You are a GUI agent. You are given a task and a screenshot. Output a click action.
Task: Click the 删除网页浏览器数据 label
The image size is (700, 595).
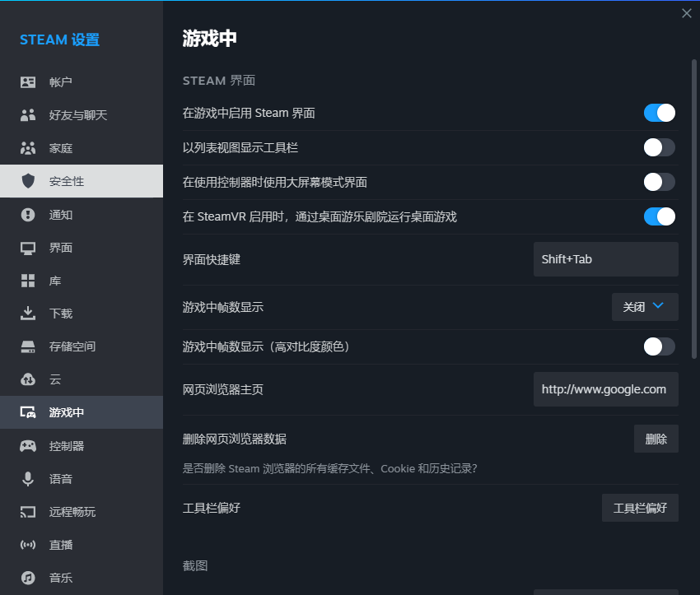click(235, 439)
